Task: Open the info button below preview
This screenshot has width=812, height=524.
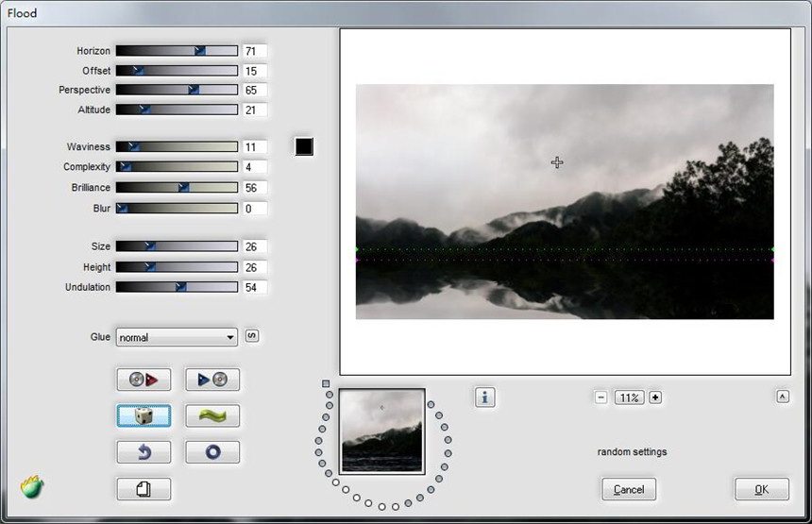Action: pyautogui.click(x=485, y=397)
